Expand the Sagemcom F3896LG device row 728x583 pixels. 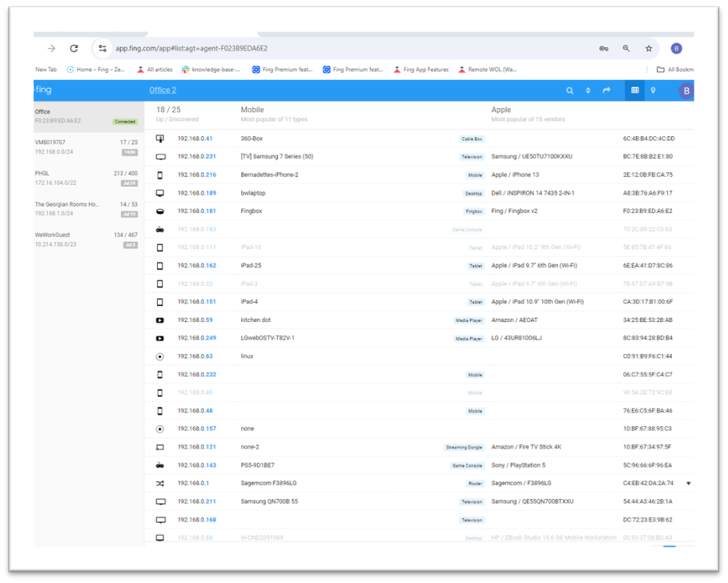[x=689, y=483]
